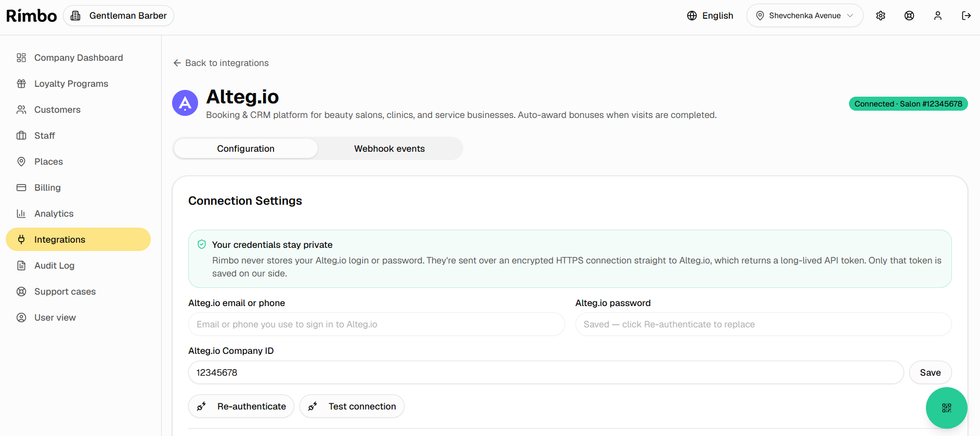Click the Alteg.io purple logo icon
Screen dimensions: 980x436
click(x=185, y=103)
